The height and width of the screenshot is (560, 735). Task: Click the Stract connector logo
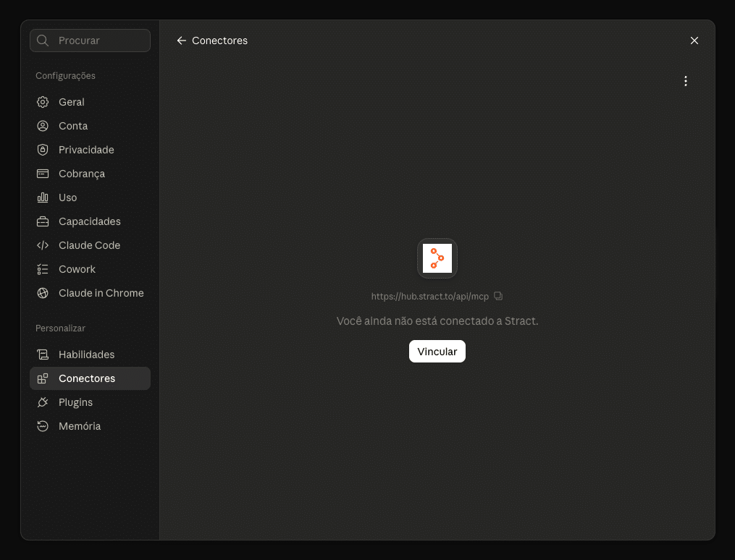click(x=437, y=258)
